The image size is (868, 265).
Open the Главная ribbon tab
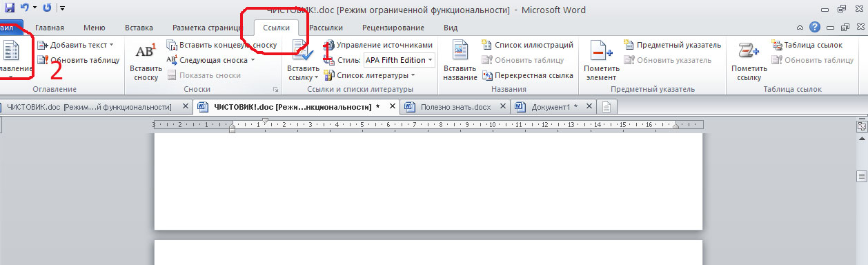[x=50, y=28]
